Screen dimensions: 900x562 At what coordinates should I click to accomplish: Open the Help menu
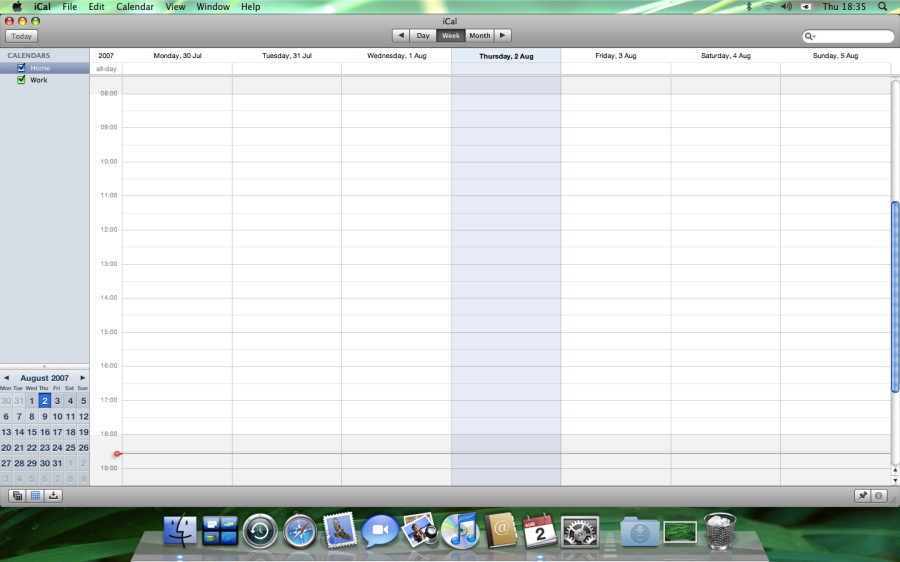tap(250, 6)
